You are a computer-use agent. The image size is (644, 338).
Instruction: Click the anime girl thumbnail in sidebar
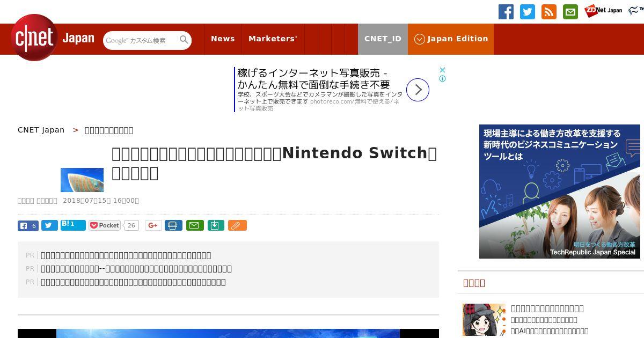(484, 320)
